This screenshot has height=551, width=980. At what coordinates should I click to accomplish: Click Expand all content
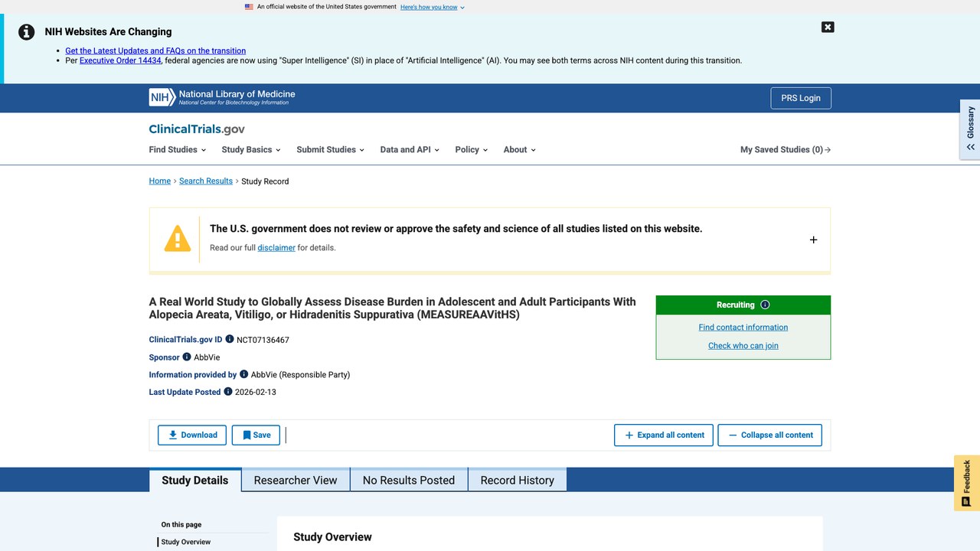(664, 435)
